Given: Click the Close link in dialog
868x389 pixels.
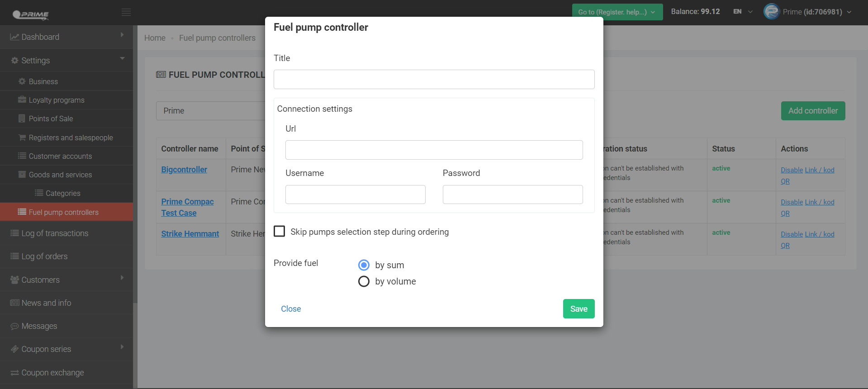Looking at the screenshot, I should click(x=291, y=309).
